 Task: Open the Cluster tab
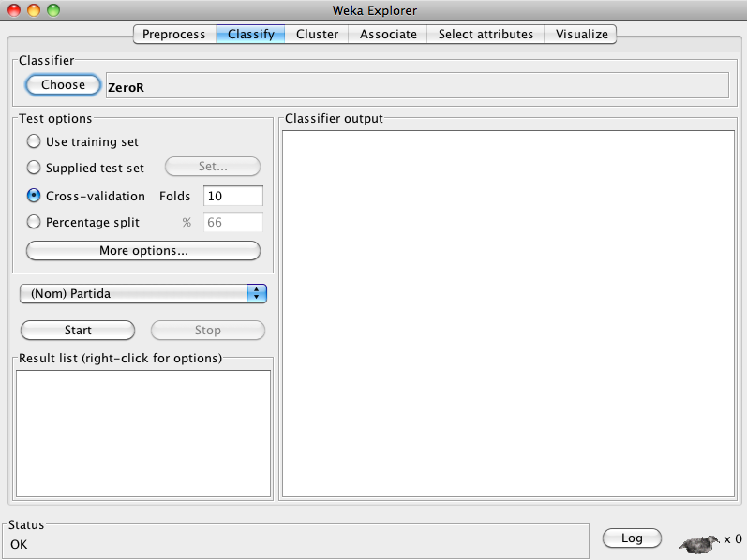coord(317,35)
